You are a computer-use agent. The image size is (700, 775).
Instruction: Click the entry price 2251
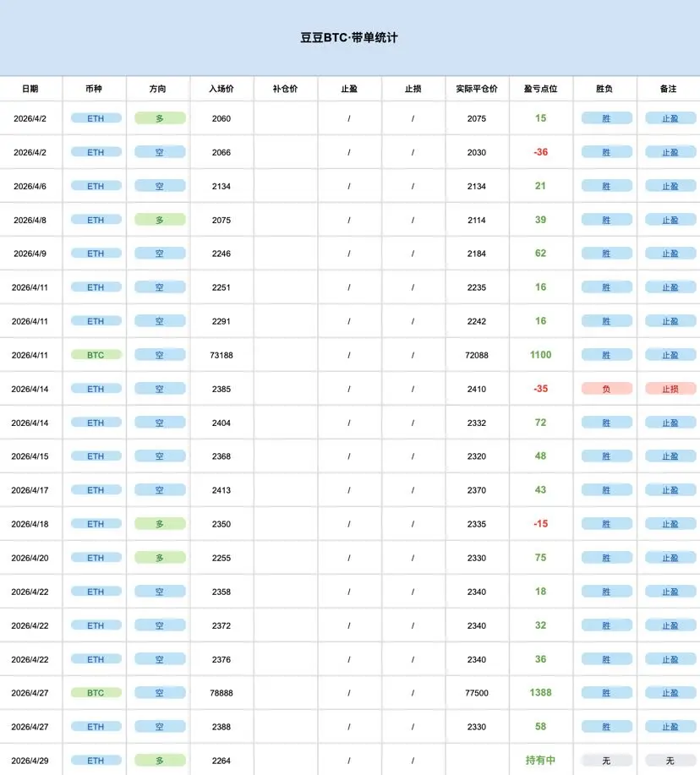point(221,287)
